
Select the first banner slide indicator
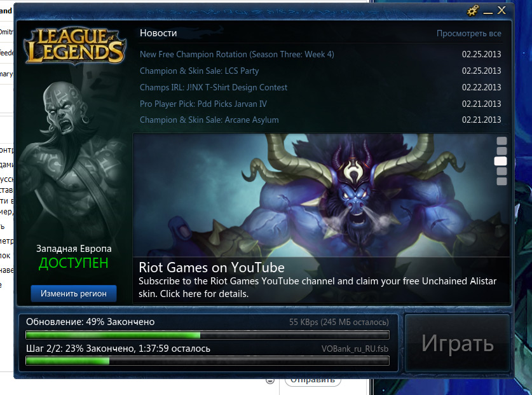click(x=501, y=141)
